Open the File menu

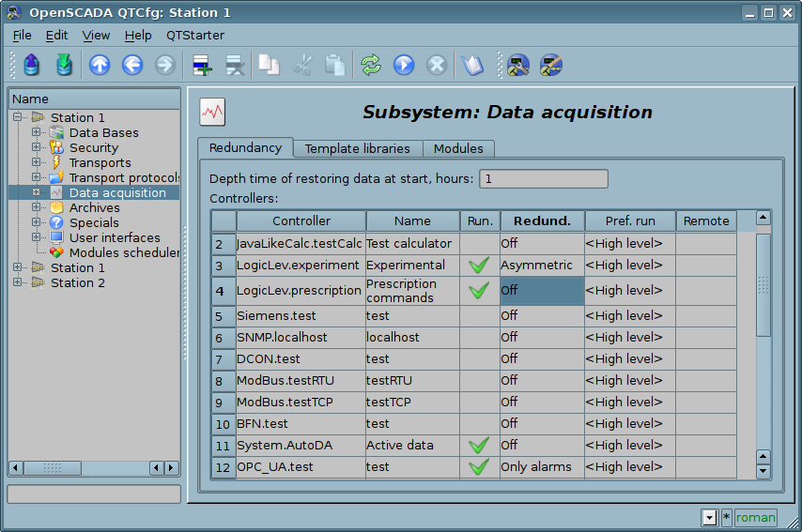pos(22,36)
